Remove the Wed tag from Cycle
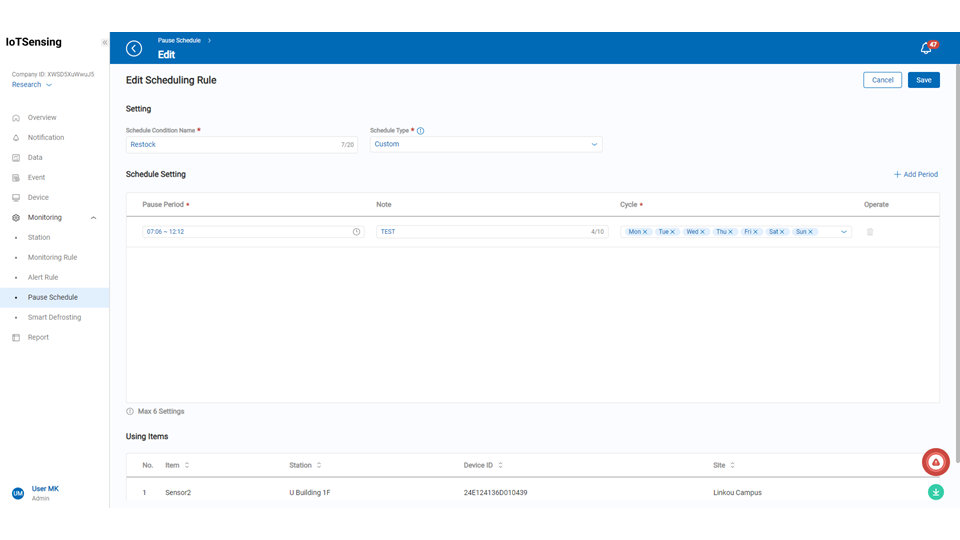960x540 pixels. point(704,232)
